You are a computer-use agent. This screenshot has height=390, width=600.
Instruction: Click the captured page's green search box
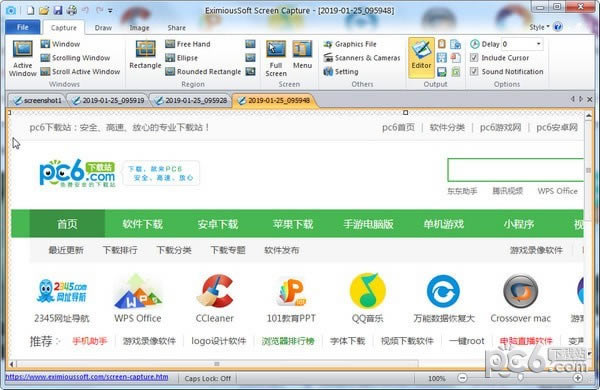(515, 170)
